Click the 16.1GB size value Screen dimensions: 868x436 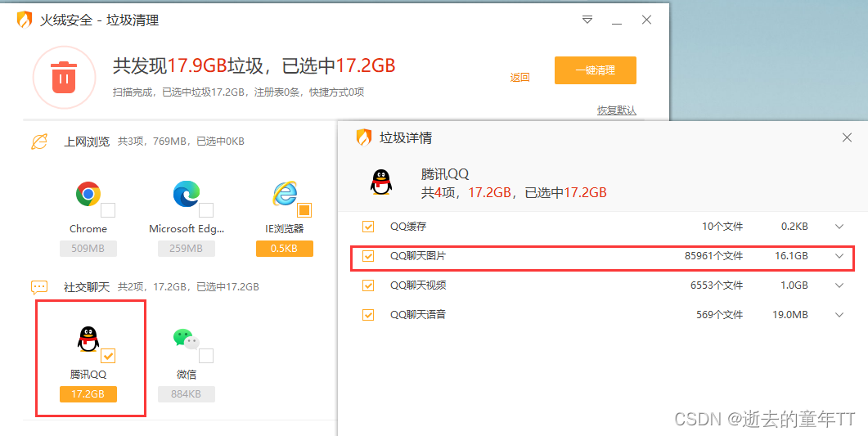791,256
